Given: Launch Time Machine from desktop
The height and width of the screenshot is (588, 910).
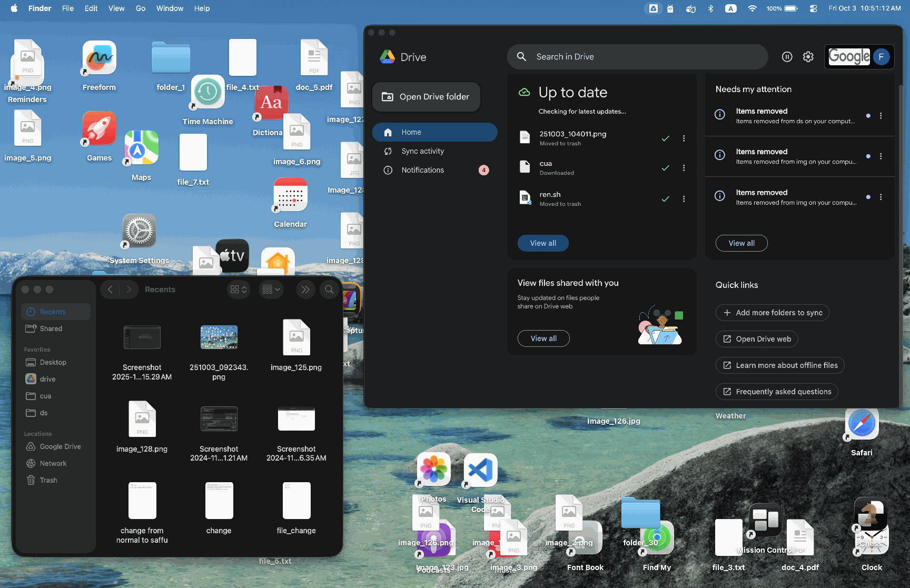Looking at the screenshot, I should pyautogui.click(x=207, y=93).
